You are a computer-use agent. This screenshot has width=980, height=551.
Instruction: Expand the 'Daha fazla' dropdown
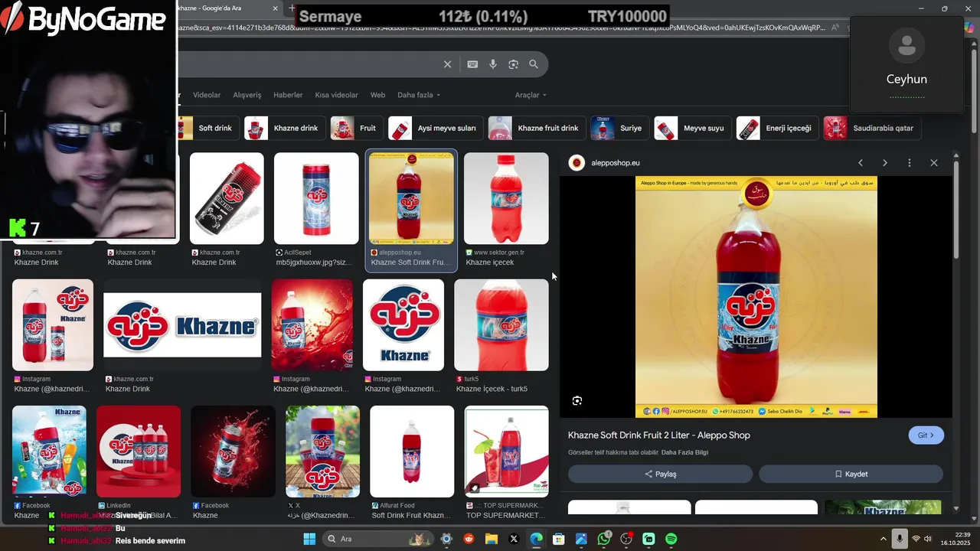(x=419, y=95)
